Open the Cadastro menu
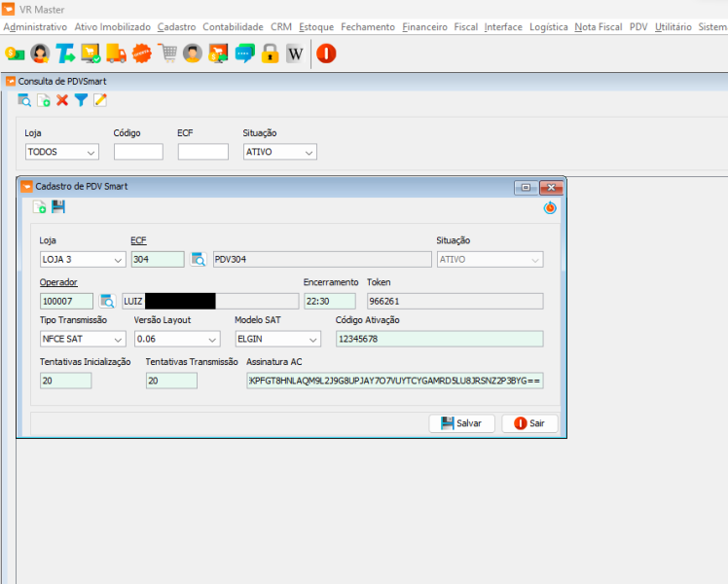728x584 pixels. click(176, 27)
